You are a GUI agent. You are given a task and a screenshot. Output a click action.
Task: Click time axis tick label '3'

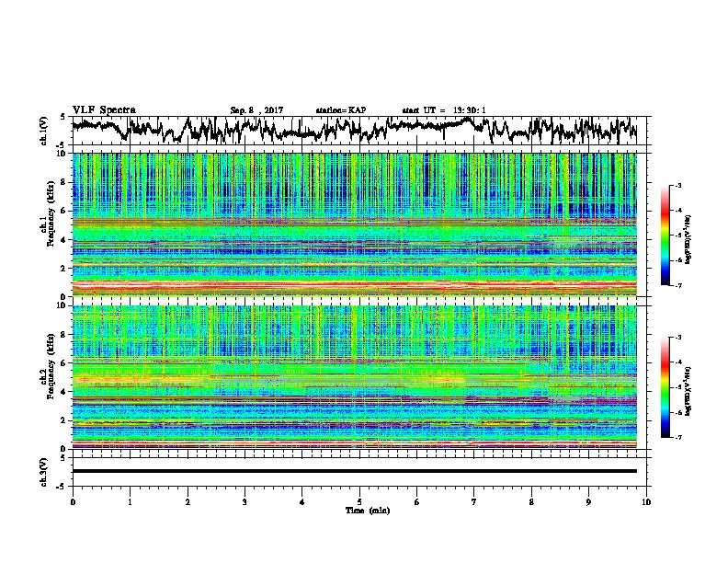pyautogui.click(x=245, y=502)
